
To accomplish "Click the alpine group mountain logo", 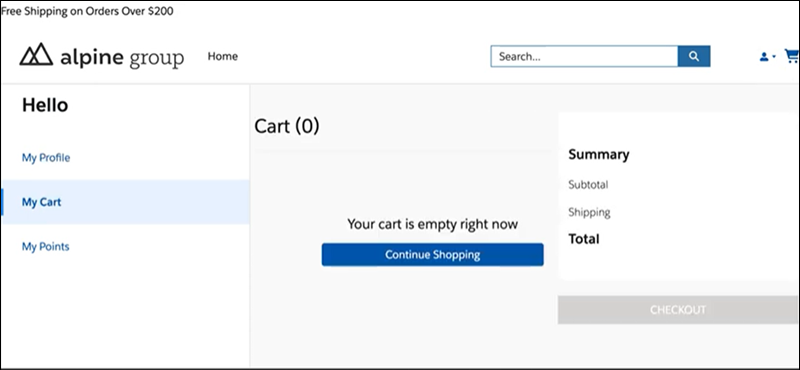I will click(x=36, y=54).
